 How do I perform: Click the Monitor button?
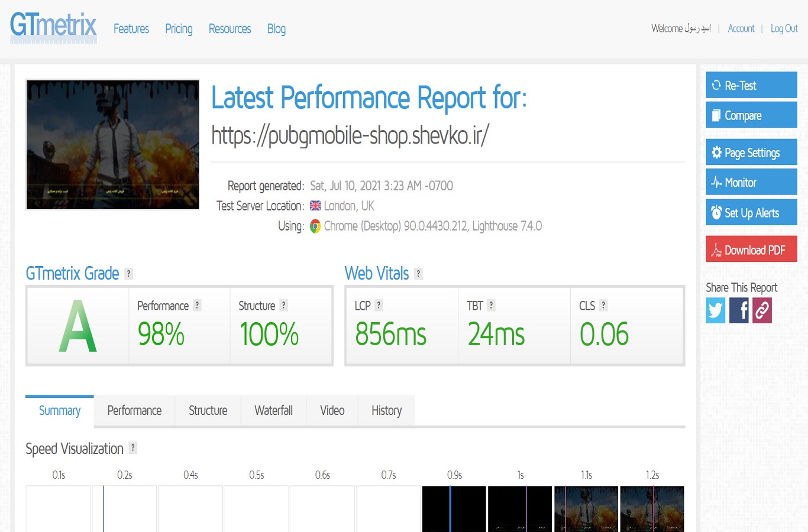coord(751,182)
